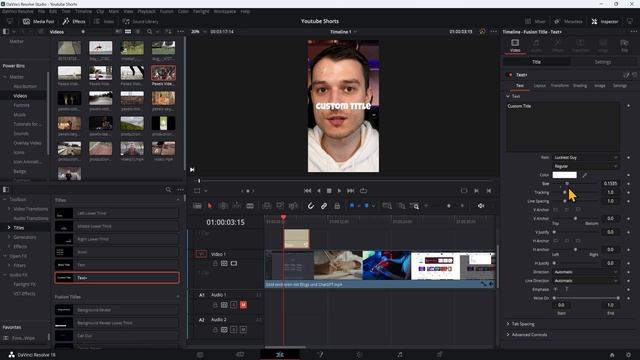Switch to the Layout tab in Inspector
Image resolution: width=640 pixels, height=360 pixels.
(539, 86)
